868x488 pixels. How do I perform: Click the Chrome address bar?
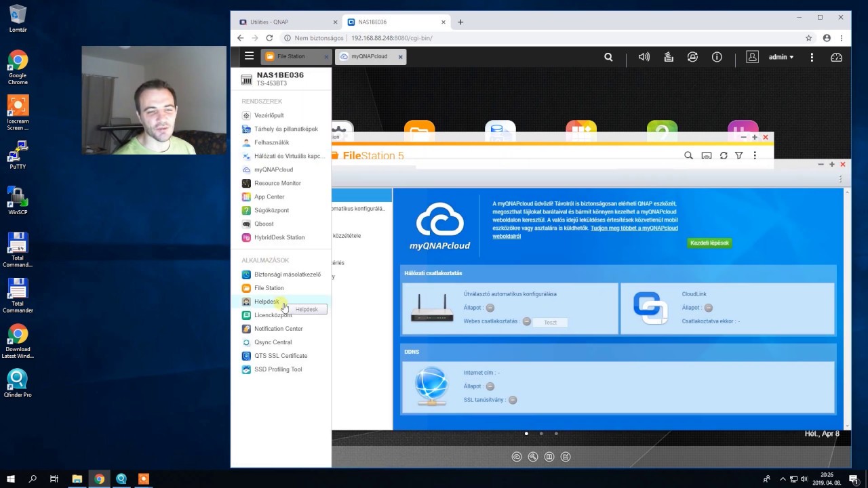click(542, 38)
